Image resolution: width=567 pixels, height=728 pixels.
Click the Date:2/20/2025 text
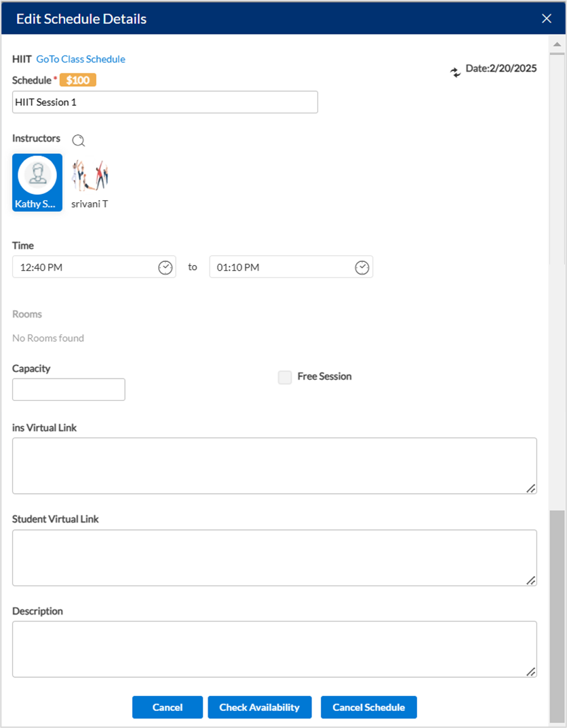point(501,69)
